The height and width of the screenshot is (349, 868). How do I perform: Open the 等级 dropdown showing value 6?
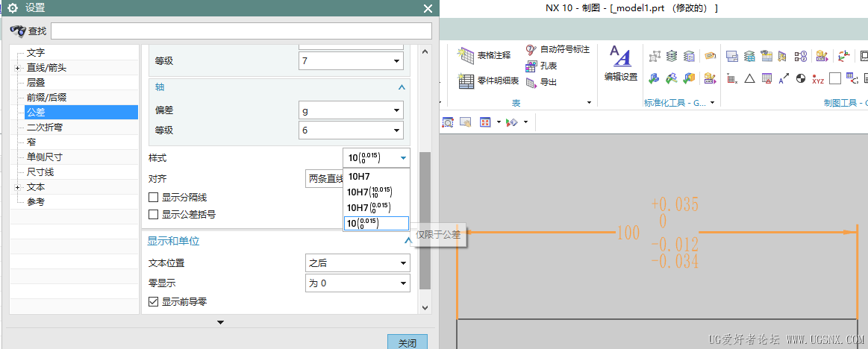click(351, 131)
